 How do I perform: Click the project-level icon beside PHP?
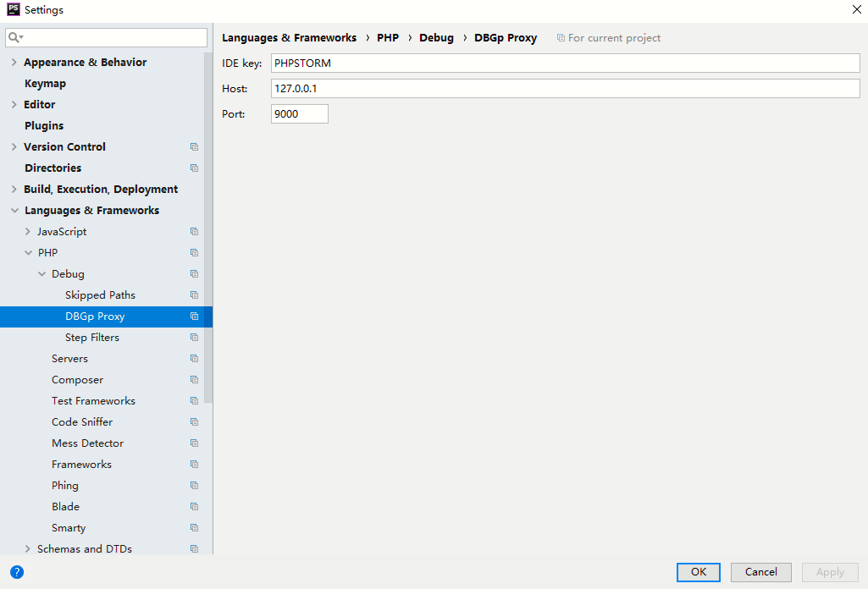(x=194, y=253)
